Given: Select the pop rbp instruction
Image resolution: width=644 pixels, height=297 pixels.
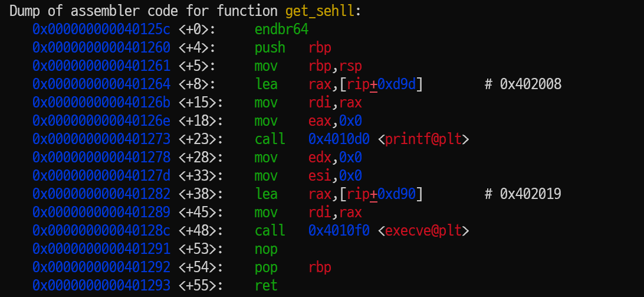Looking at the screenshot, I should (x=293, y=267).
